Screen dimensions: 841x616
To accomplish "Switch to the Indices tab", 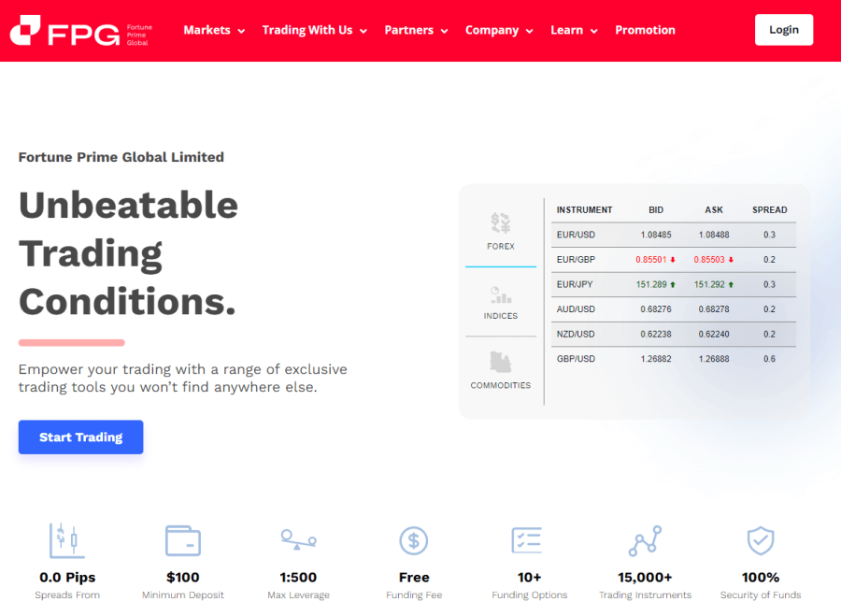I will pos(501,302).
